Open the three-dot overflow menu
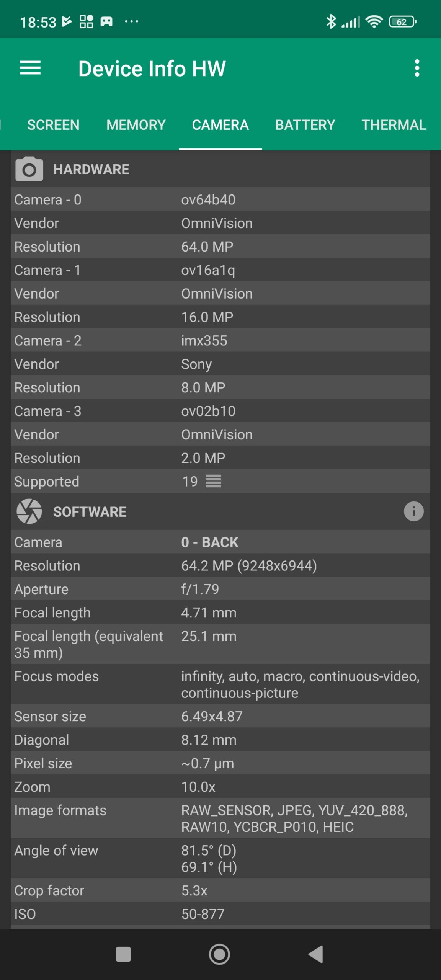The height and width of the screenshot is (980, 441). [417, 68]
